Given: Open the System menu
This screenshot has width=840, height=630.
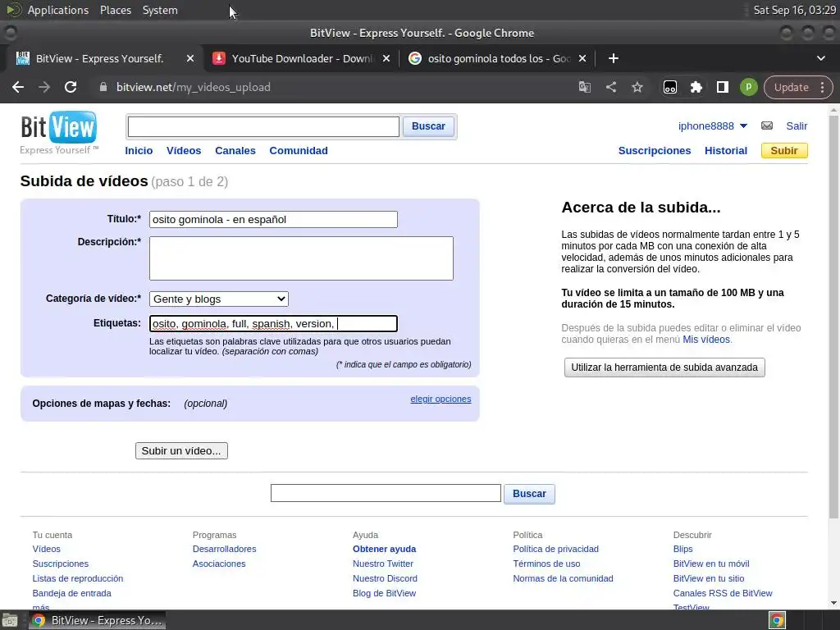Looking at the screenshot, I should tap(160, 10).
